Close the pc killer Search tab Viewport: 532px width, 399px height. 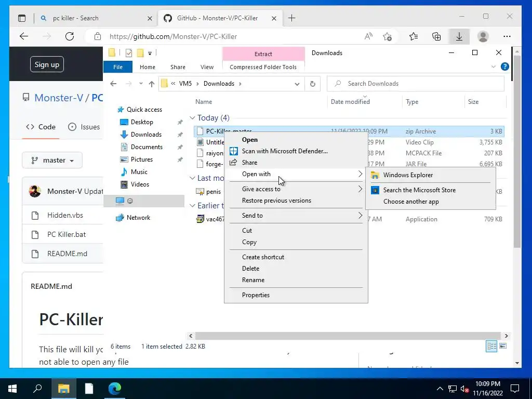[x=150, y=18]
